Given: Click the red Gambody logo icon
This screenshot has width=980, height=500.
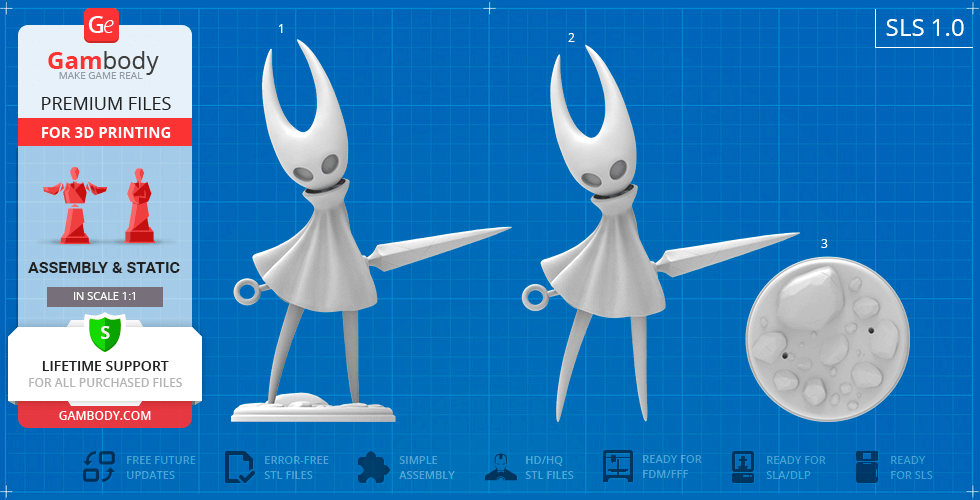Looking at the screenshot, I should click(x=103, y=25).
